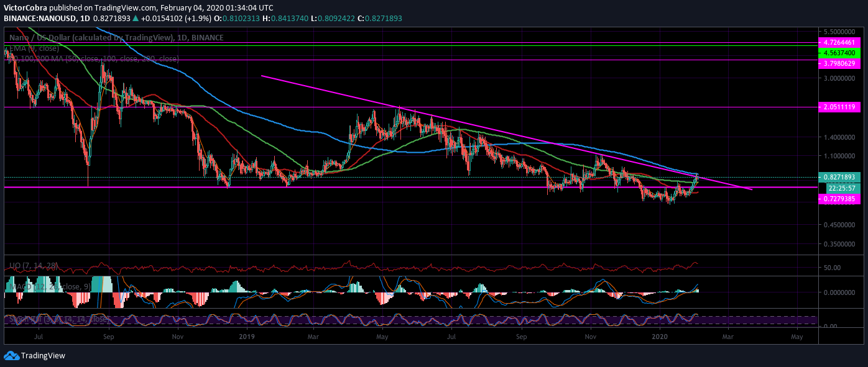Click the 2020 year label on time axis
The image size is (868, 367).
click(660, 337)
